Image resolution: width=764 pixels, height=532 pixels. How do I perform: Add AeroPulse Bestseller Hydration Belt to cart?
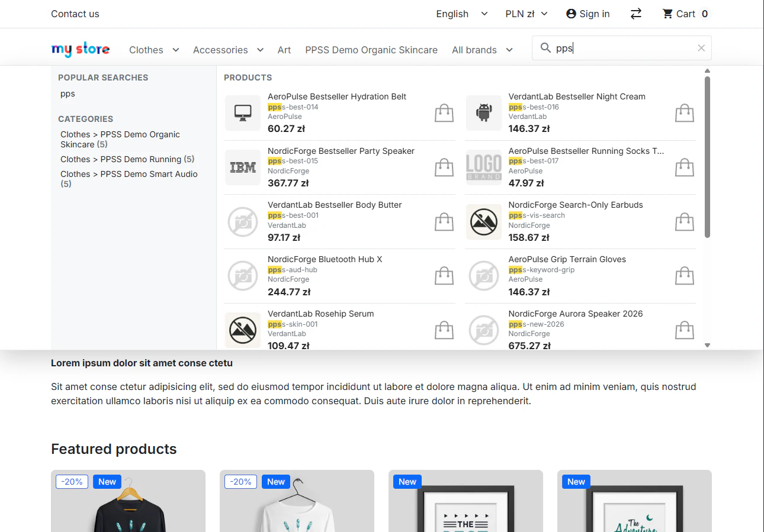pyautogui.click(x=444, y=113)
